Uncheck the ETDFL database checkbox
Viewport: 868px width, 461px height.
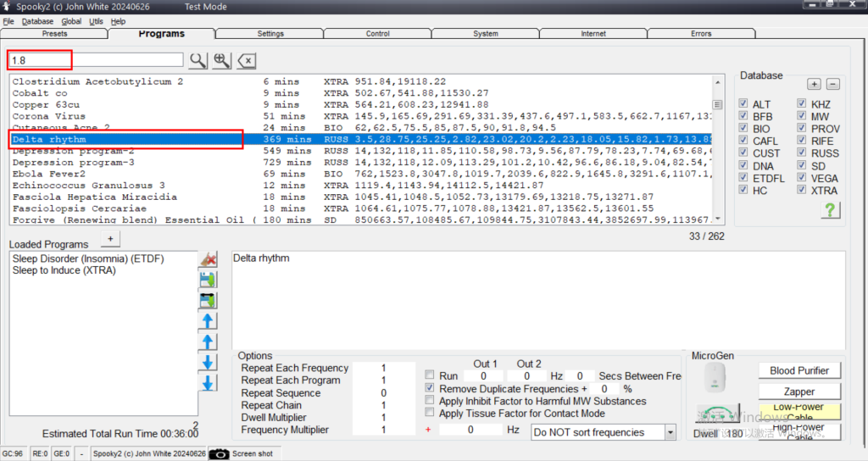[743, 178]
